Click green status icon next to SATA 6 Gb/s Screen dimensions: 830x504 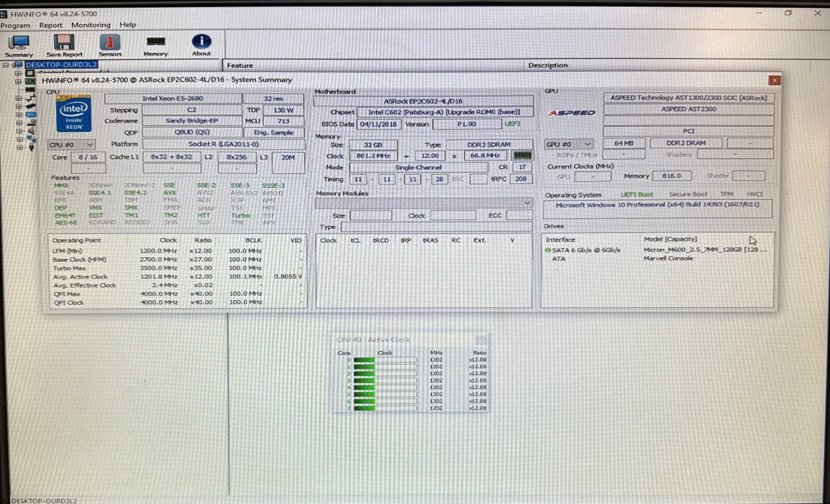click(548, 250)
